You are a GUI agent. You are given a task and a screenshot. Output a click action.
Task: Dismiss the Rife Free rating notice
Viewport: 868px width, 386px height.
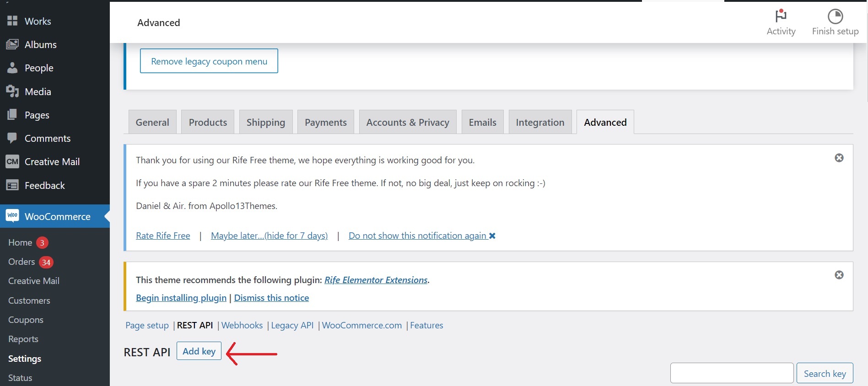coord(839,158)
